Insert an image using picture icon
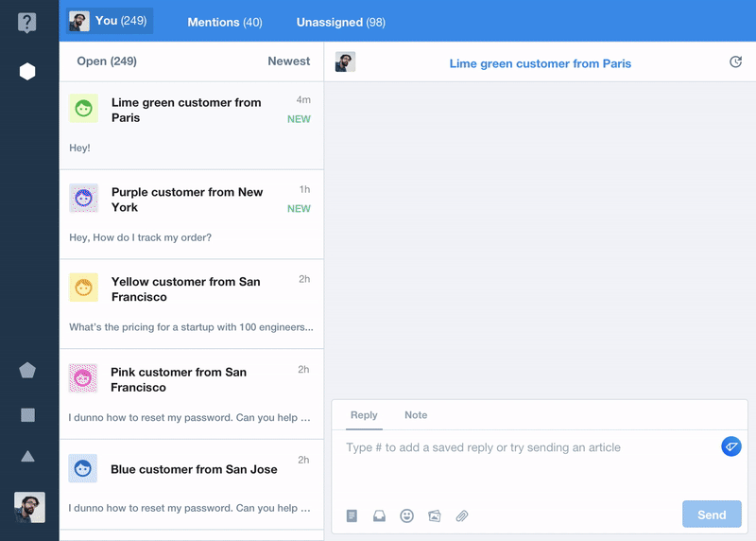This screenshot has height=541, width=756. 435,515
